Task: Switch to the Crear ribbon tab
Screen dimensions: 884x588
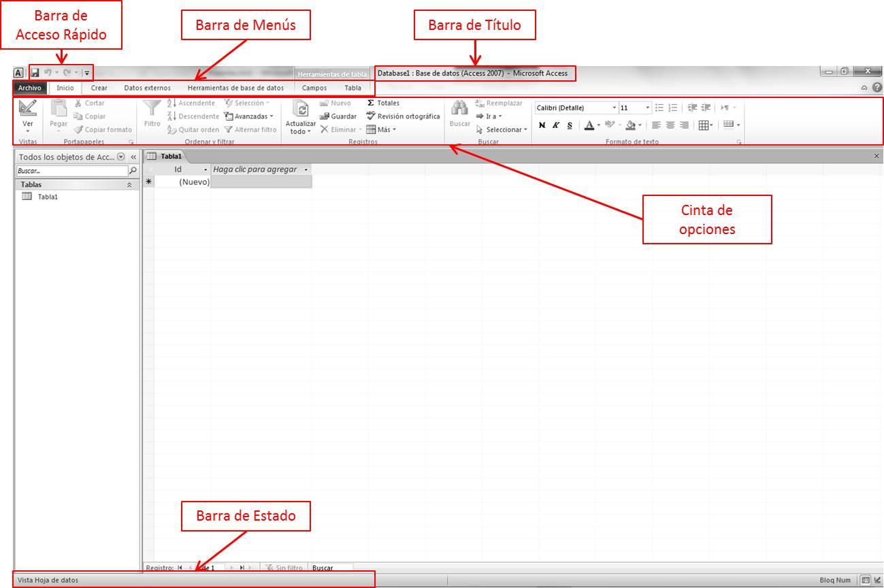Action: [x=99, y=88]
